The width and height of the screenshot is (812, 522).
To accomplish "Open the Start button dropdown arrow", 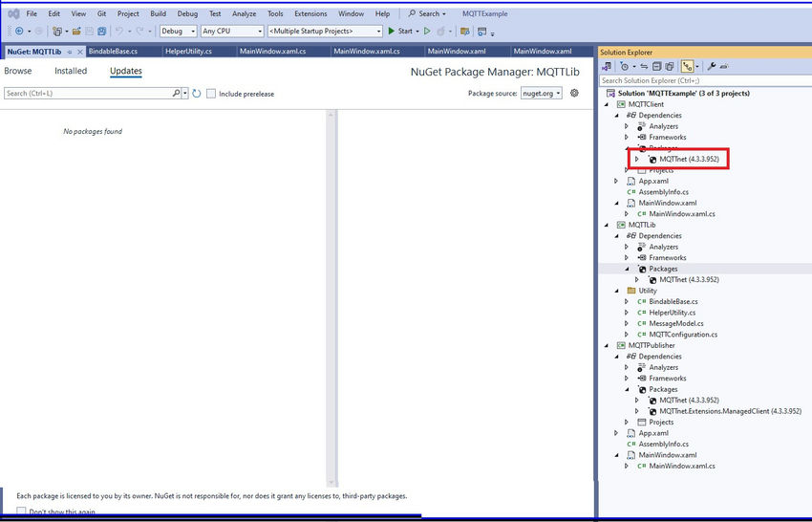I will (x=417, y=32).
